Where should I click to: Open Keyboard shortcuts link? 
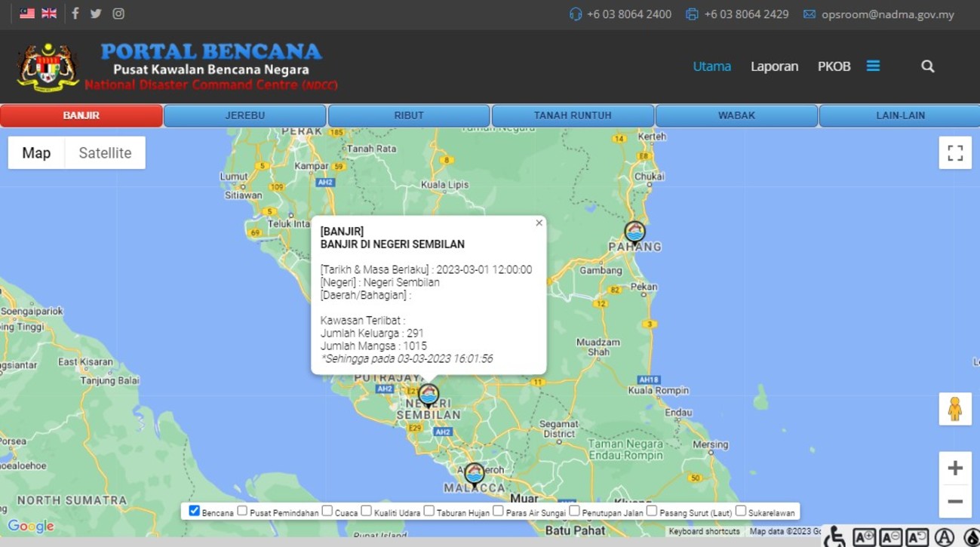coord(704,532)
